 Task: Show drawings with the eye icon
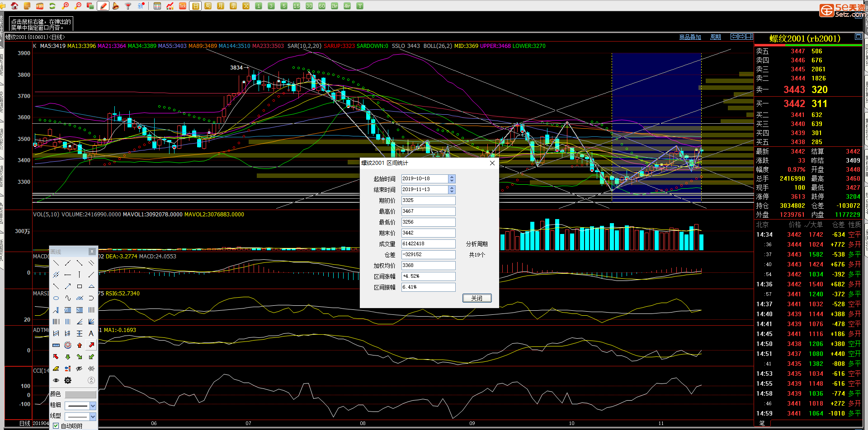coord(56,380)
